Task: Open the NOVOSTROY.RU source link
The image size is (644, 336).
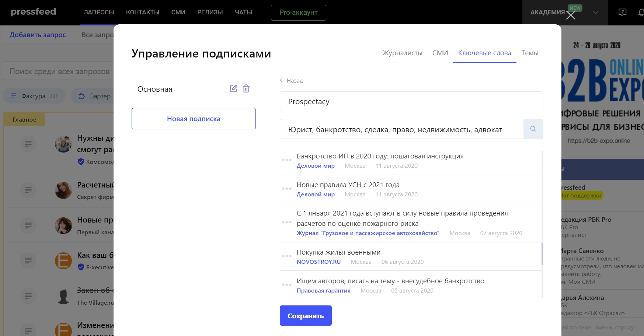Action: coord(318,262)
